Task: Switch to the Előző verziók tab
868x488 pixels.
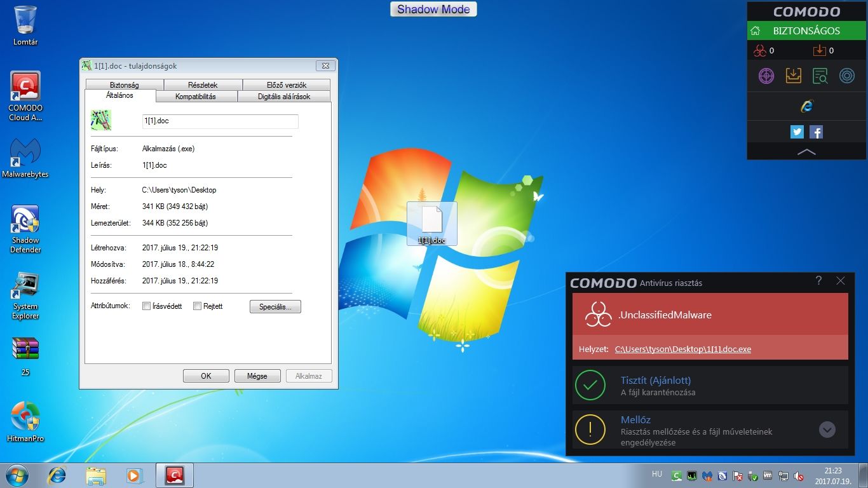Action: (x=286, y=85)
